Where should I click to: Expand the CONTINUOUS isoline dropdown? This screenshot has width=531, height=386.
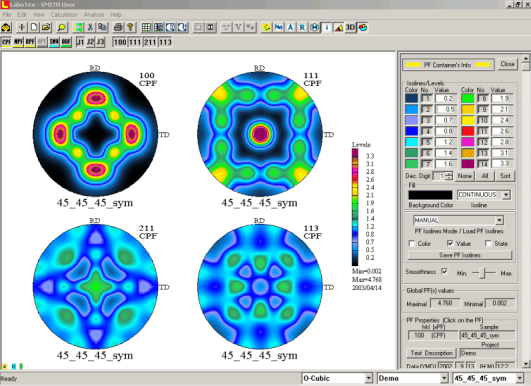506,195
